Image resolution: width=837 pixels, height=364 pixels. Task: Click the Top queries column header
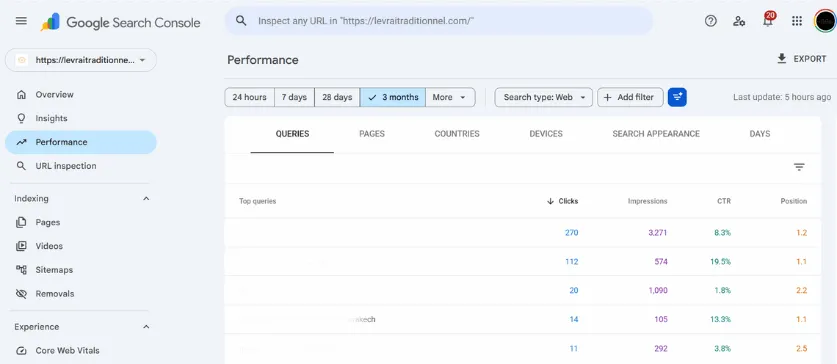257,201
